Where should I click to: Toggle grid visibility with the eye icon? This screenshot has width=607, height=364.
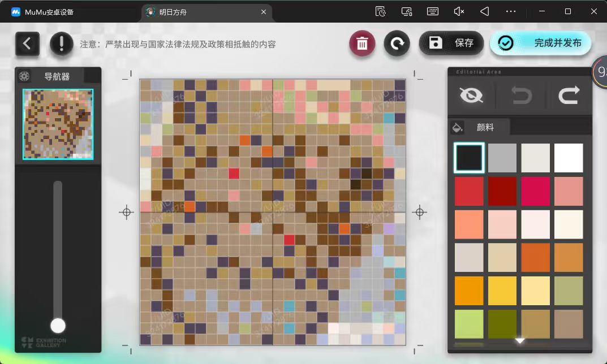point(471,95)
